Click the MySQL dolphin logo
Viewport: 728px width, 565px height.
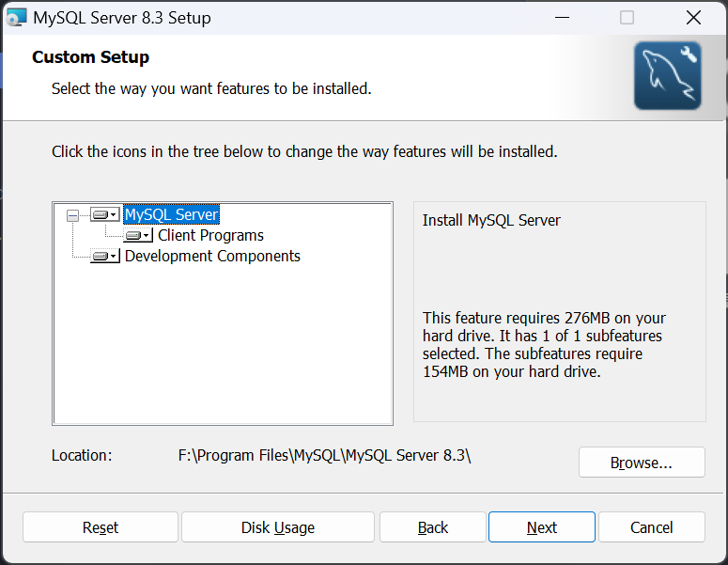point(668,76)
